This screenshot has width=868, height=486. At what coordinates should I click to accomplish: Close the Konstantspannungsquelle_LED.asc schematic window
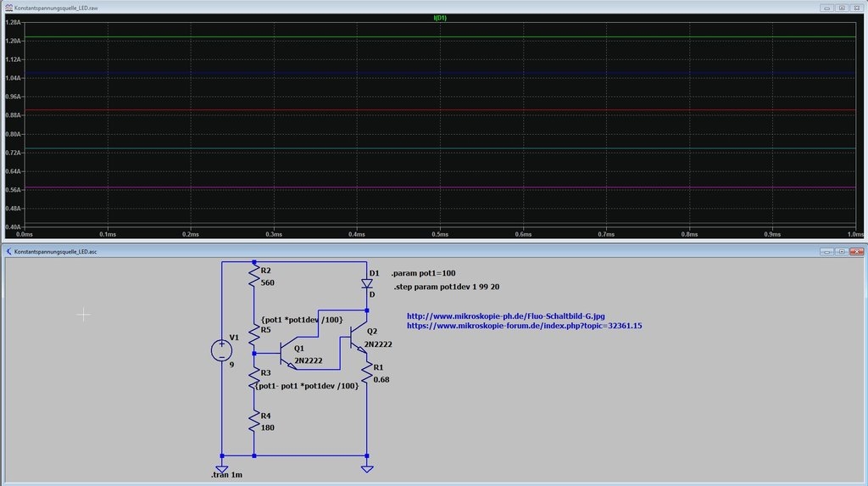pos(857,252)
